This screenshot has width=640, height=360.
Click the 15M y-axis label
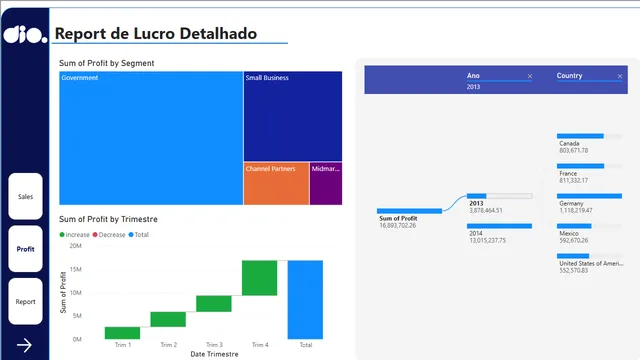76,269
